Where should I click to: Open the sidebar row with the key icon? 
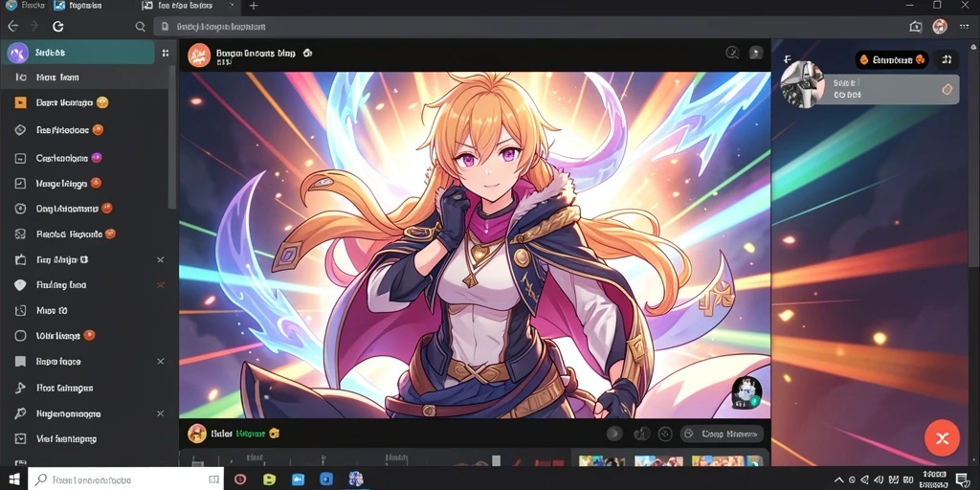(x=84, y=413)
